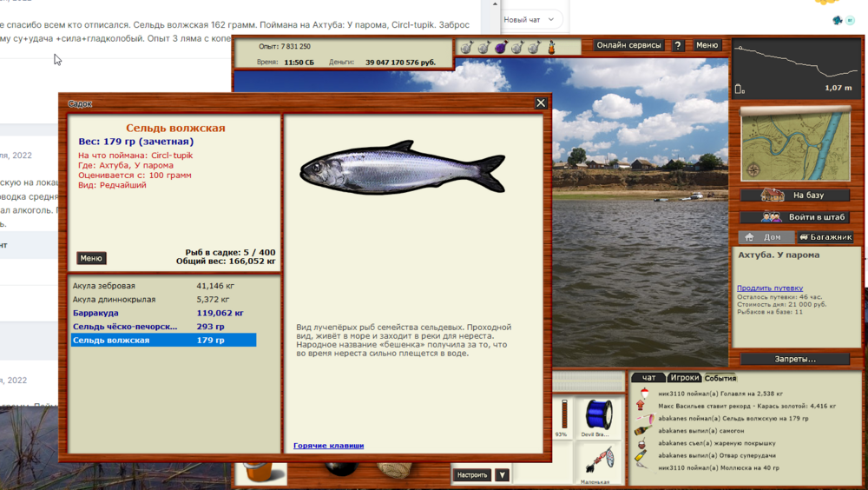
Task: Click the game time 11:50 СБ
Action: click(x=299, y=62)
